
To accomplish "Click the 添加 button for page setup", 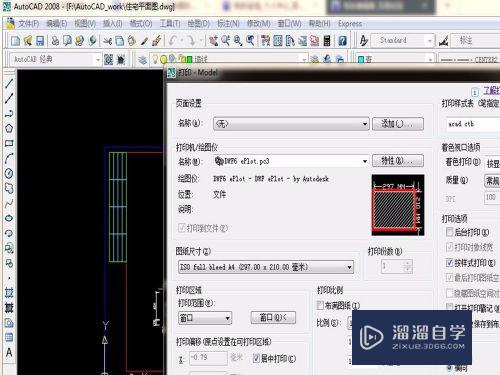I will point(398,124).
